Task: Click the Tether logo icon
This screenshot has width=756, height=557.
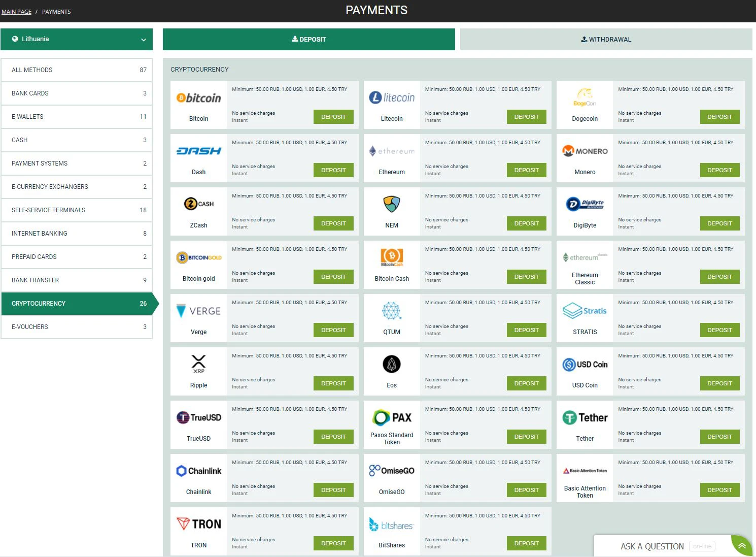Action: [x=585, y=417]
